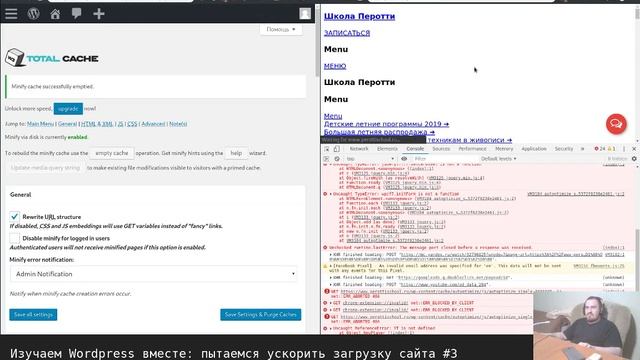This screenshot has height=360, width=640.
Task: Switch to the Network tab
Action: tap(359, 149)
